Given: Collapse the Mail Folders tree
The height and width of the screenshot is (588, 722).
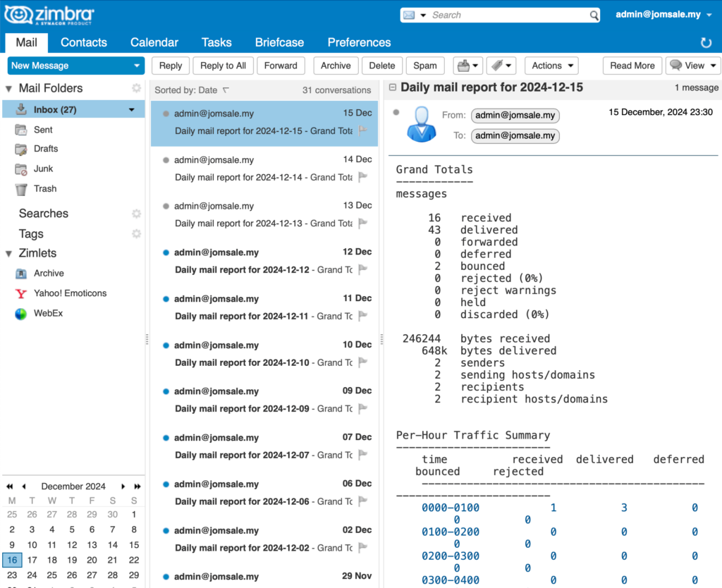Looking at the screenshot, I should tap(9, 89).
